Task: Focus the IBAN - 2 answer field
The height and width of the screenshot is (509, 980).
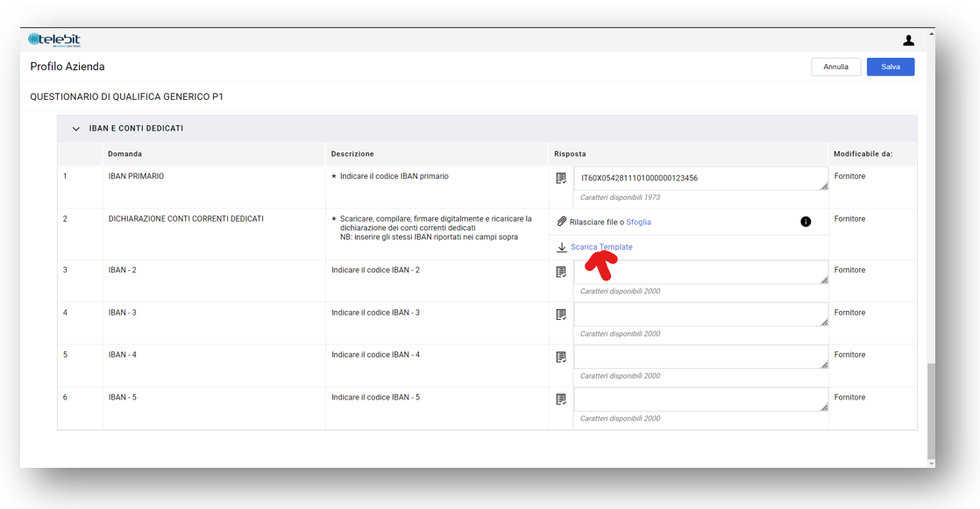Action: coord(699,272)
